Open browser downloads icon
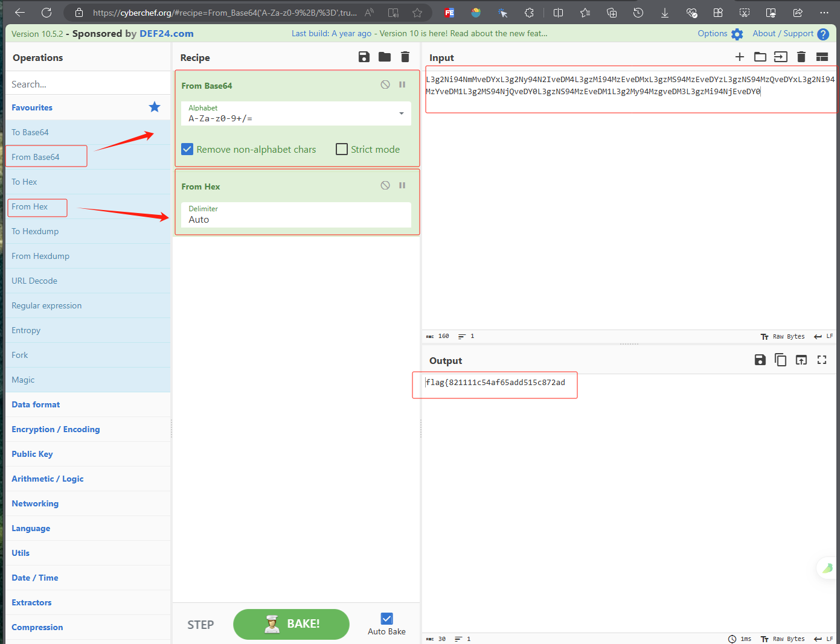This screenshot has width=840, height=644. click(665, 12)
